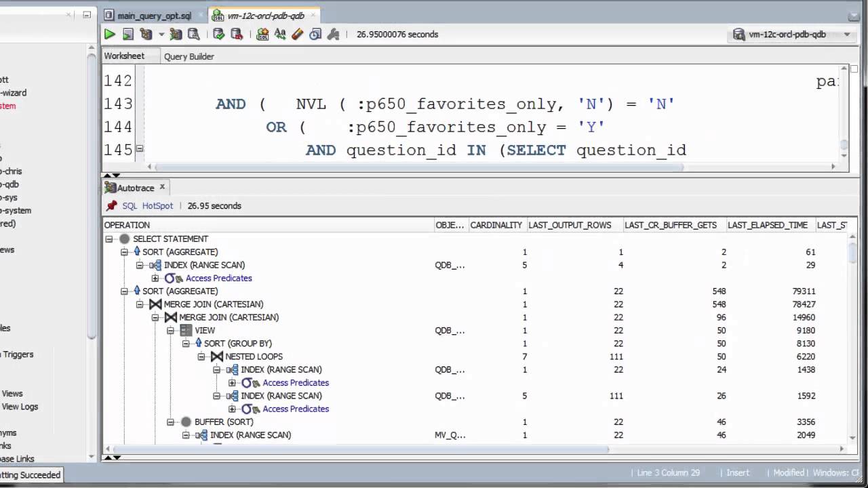This screenshot has width=868, height=488.
Task: Click the SORT (GROUP BY) arrow icon
Action: [x=199, y=344]
